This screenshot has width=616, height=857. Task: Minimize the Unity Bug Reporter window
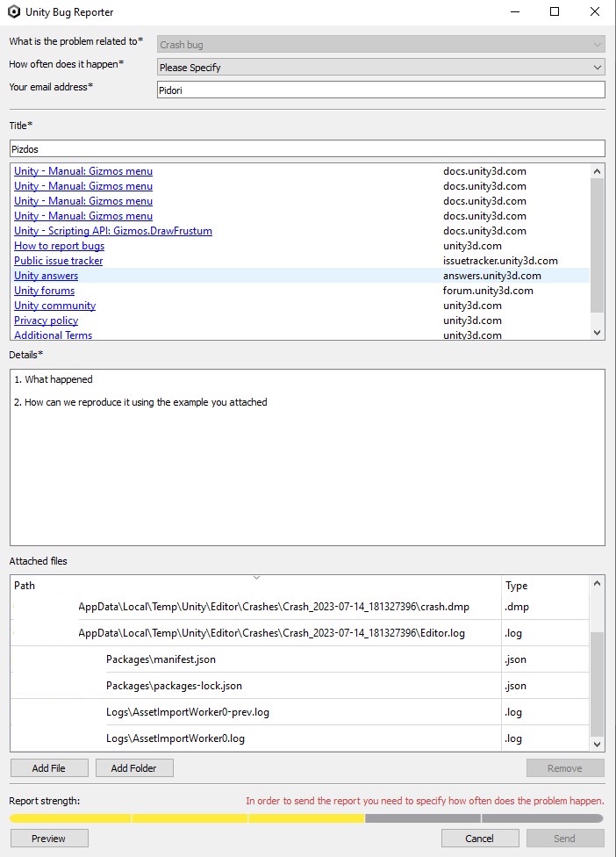[x=515, y=11]
